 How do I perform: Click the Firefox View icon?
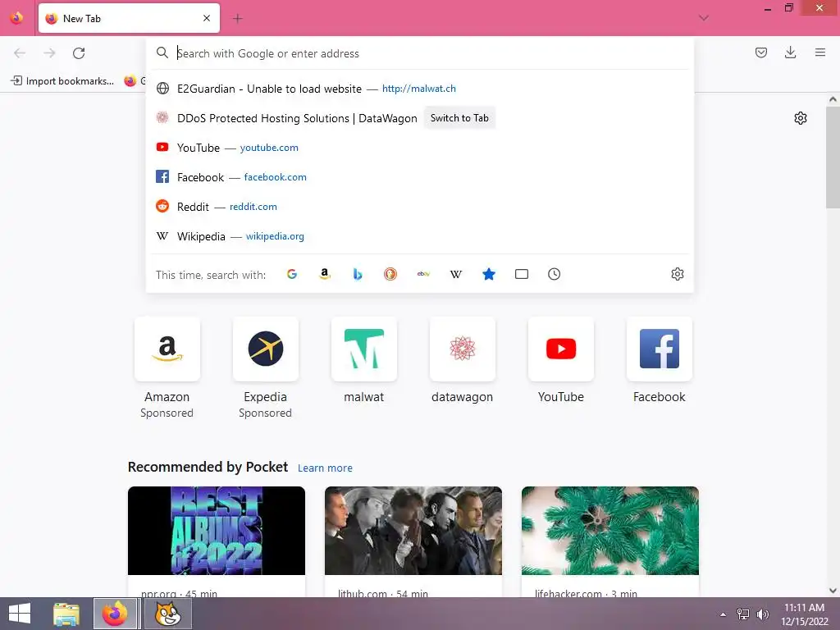[x=16, y=18]
